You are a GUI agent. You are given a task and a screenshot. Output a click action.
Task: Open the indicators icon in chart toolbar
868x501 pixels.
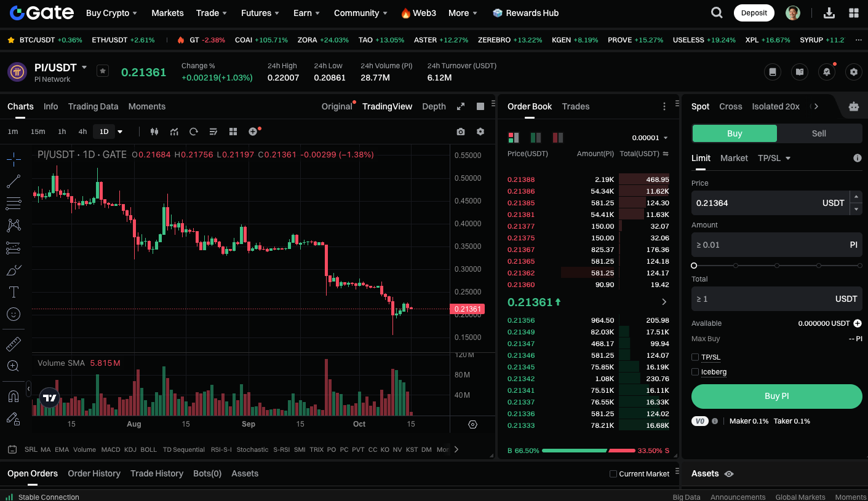pyautogui.click(x=174, y=132)
